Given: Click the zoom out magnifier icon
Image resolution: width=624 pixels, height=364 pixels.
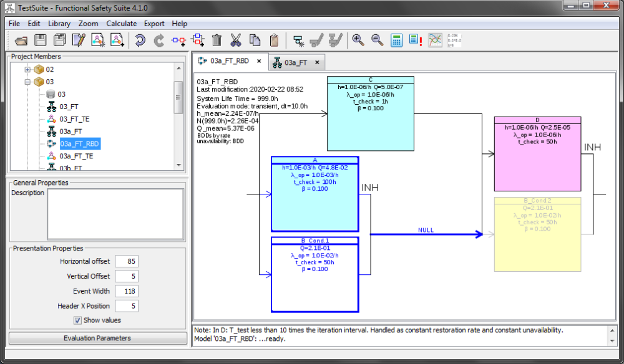Looking at the screenshot, I should click(x=377, y=41).
